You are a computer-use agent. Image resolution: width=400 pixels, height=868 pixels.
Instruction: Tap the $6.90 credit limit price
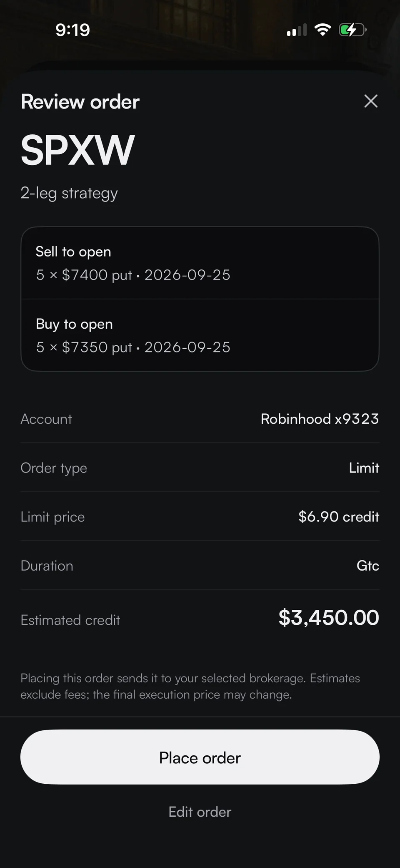tap(339, 517)
